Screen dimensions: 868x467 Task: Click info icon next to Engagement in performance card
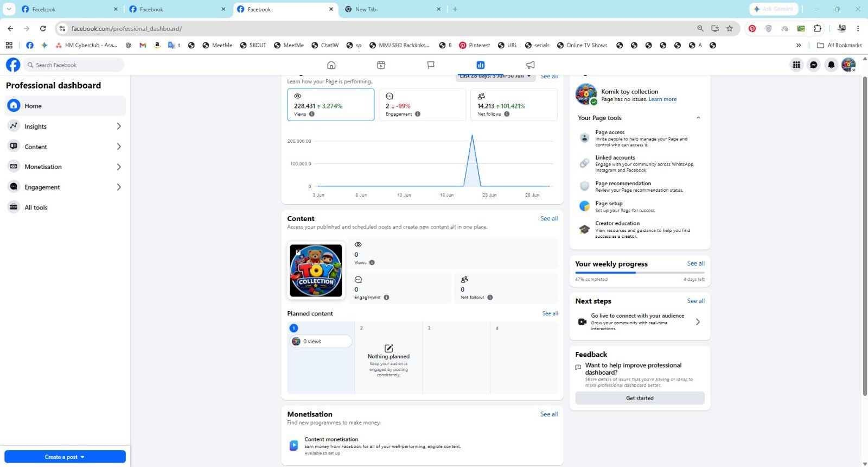point(418,114)
